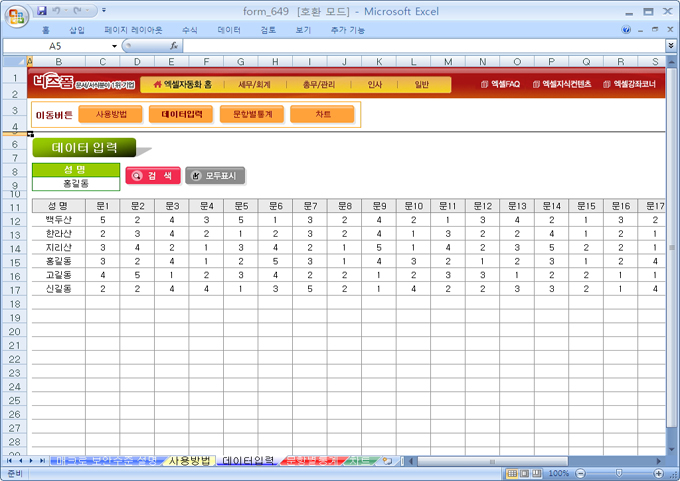Image resolution: width=680 pixels, height=481 pixels.
Task: Click the insert new worksheet tab icon
Action: [x=387, y=461]
